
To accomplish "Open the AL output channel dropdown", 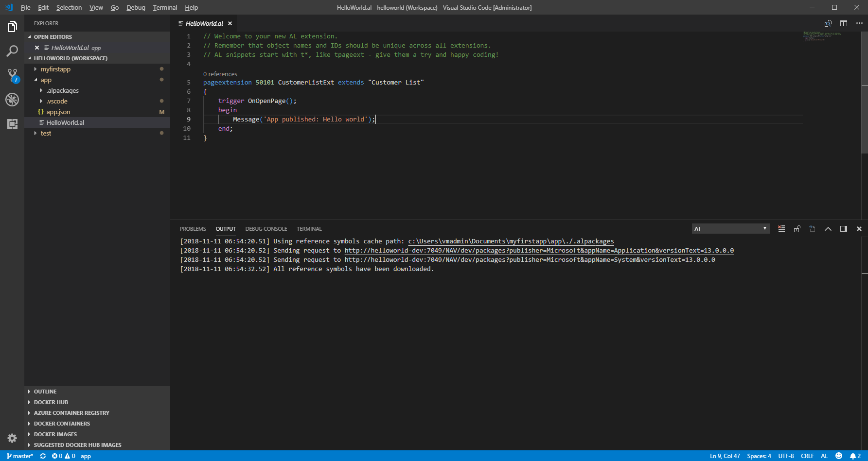I will pyautogui.click(x=730, y=229).
